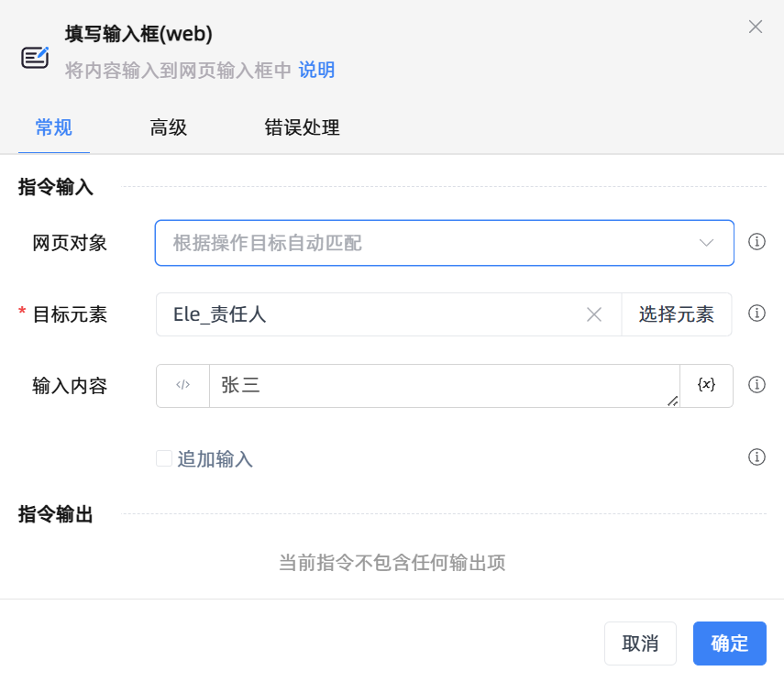Viewport: 784px width, 682px height.
Task: Click the 选择元素 button
Action: coord(676,313)
